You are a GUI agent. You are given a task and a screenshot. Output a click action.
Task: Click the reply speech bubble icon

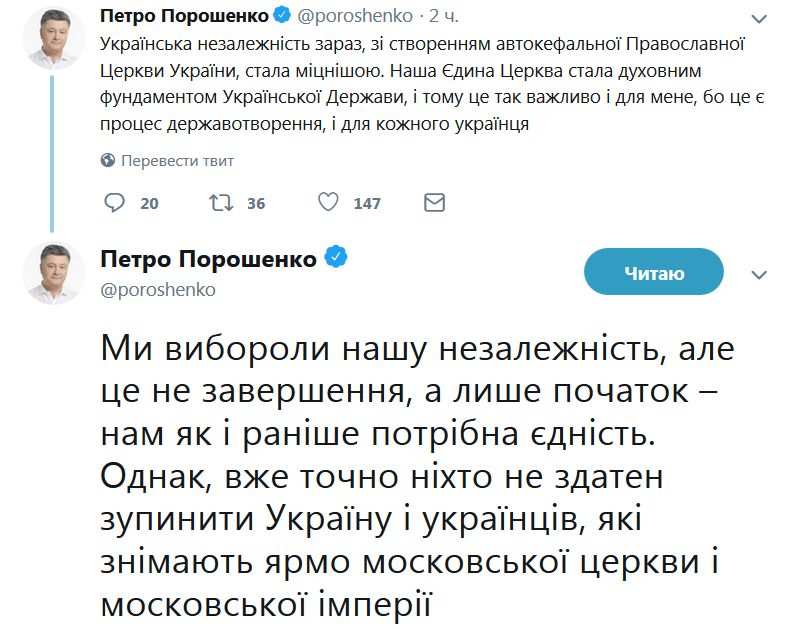pyautogui.click(x=115, y=203)
